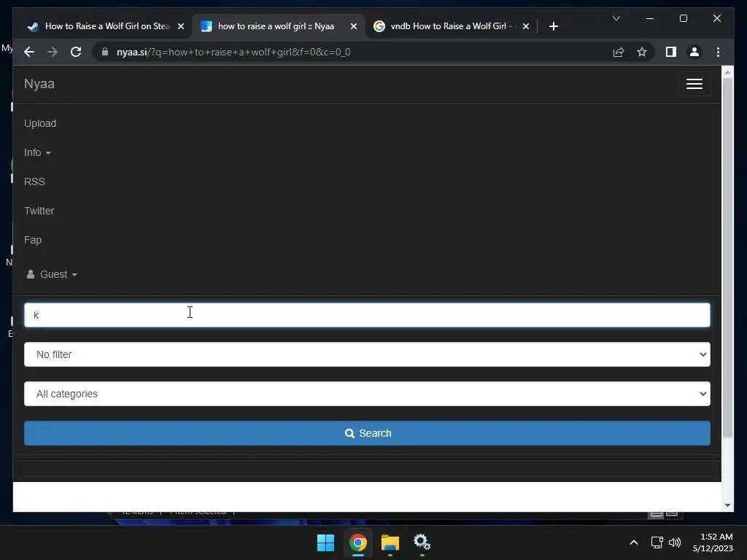
Task: Open Chrome's three-dot menu
Action: (x=718, y=52)
